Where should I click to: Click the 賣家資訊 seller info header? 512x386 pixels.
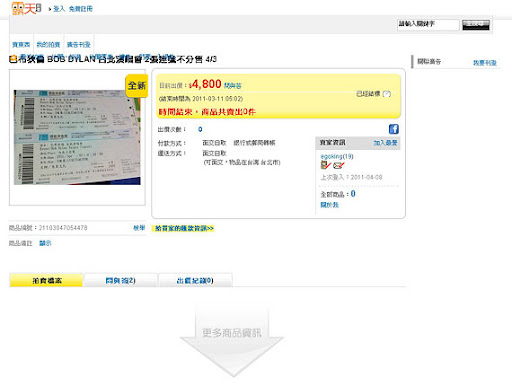coord(332,142)
